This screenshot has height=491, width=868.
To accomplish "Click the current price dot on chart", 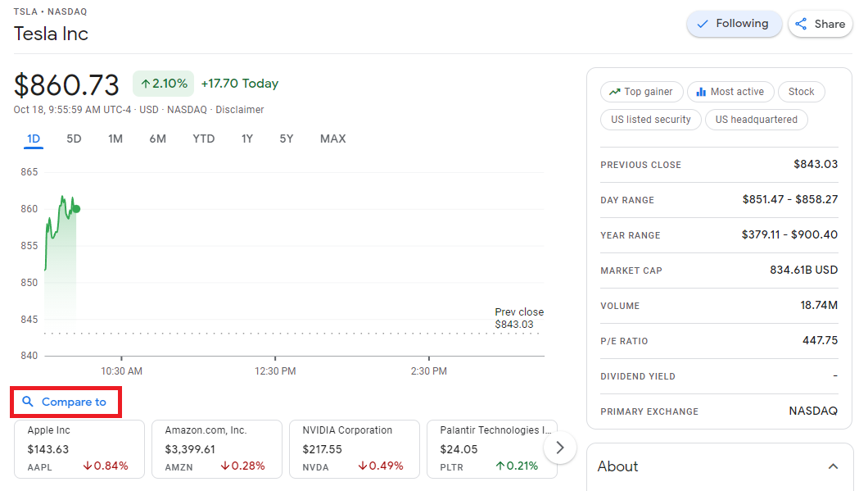I will coord(76,209).
